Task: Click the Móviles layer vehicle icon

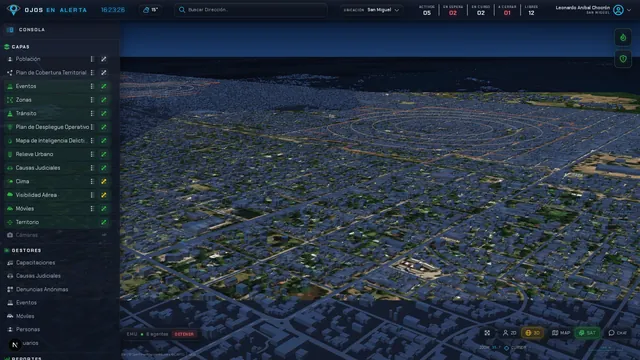Action: pyautogui.click(x=10, y=209)
